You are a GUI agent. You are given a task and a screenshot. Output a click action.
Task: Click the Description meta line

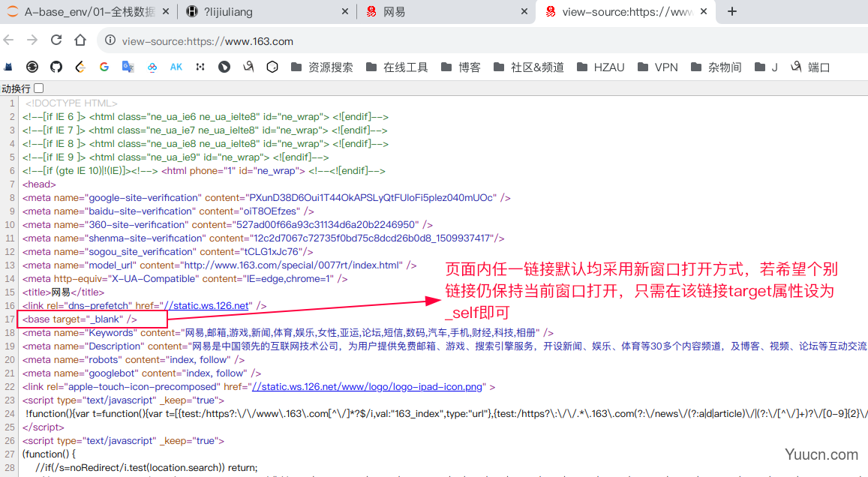445,346
